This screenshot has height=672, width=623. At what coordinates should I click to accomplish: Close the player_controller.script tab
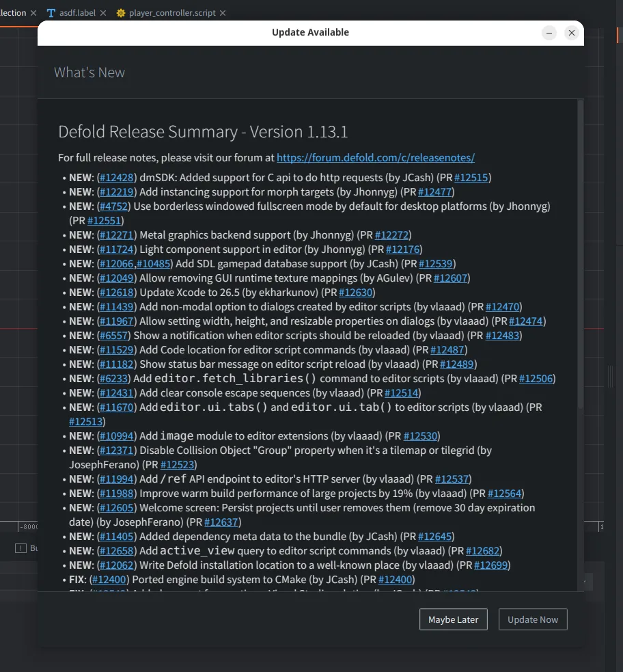223,13
